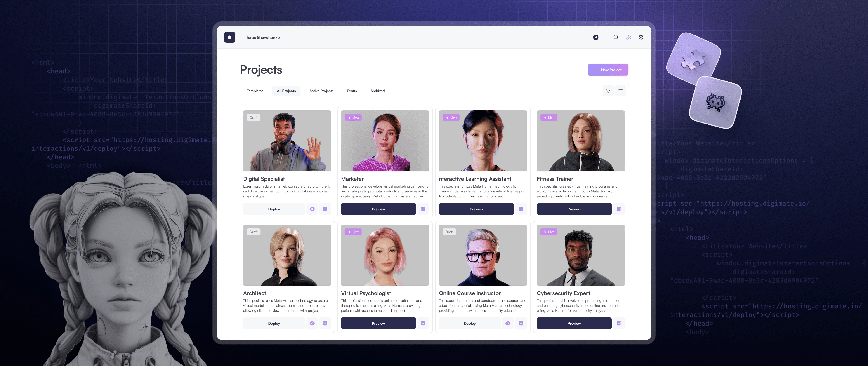
Task: Open the filter funnel icon
Action: click(x=608, y=91)
